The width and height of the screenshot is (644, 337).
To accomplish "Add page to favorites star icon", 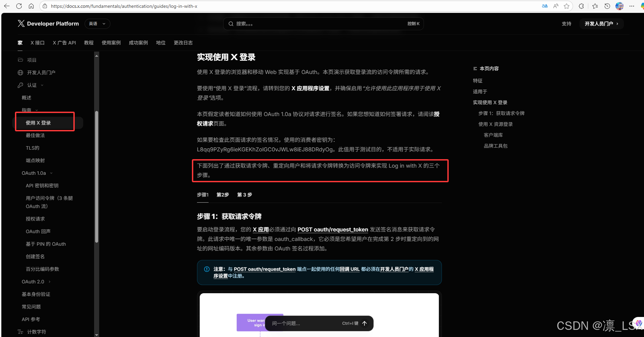I will click(x=567, y=6).
